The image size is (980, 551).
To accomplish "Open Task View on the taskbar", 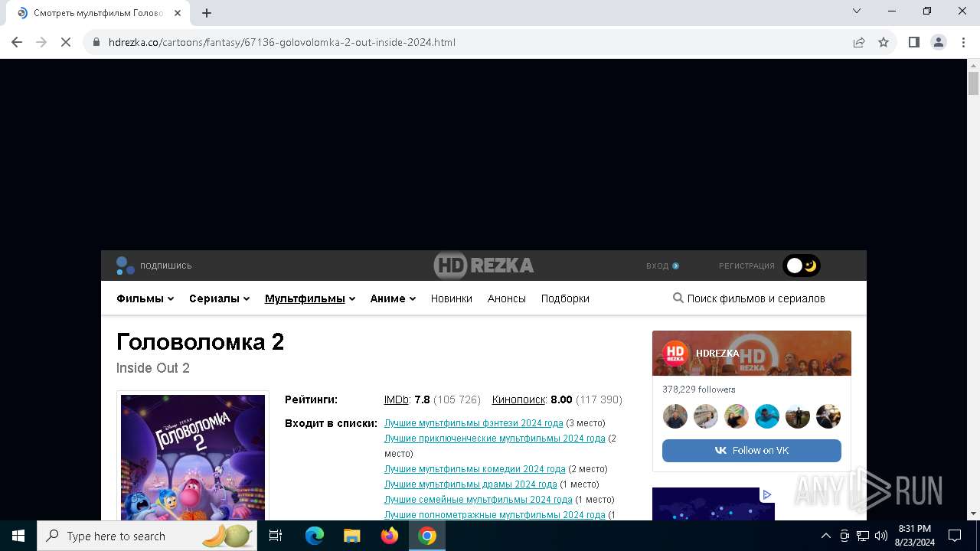I will click(276, 536).
